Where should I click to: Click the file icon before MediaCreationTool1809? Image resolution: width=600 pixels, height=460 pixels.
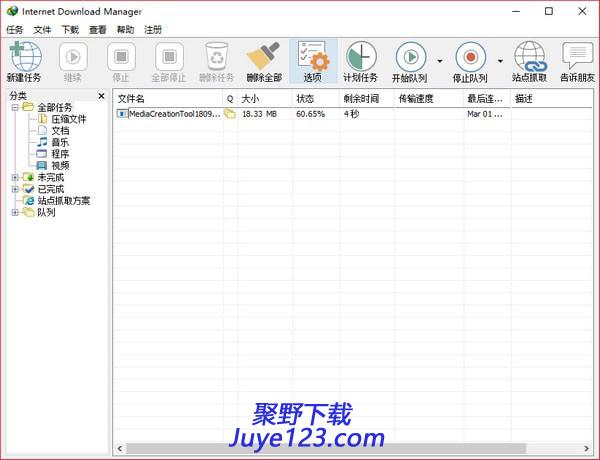tap(122, 114)
